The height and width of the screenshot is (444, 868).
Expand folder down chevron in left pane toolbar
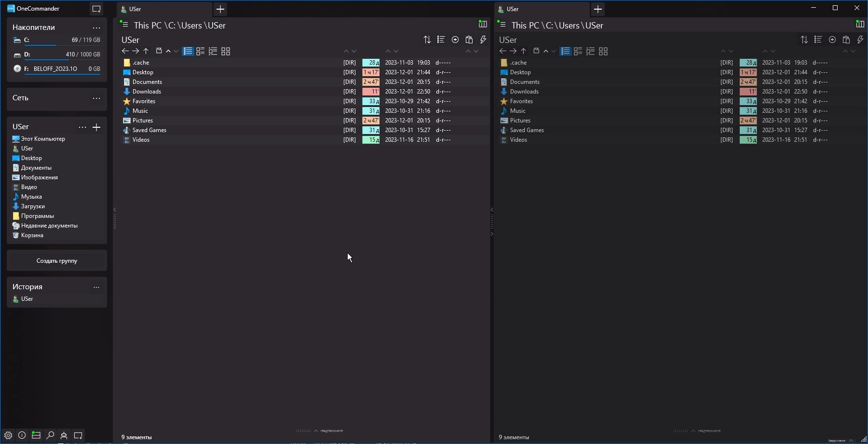[x=176, y=51]
